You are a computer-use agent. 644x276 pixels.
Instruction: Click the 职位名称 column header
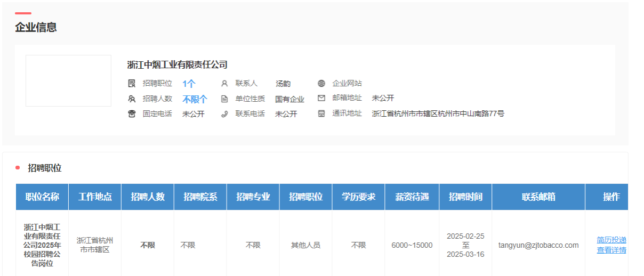pos(42,197)
